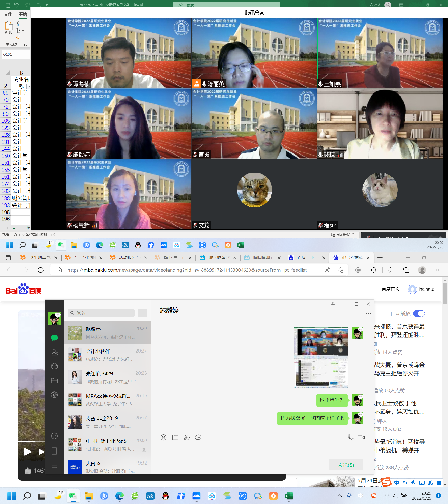Play the Baidu video with play button
This screenshot has height=504, width=448.
[27, 452]
